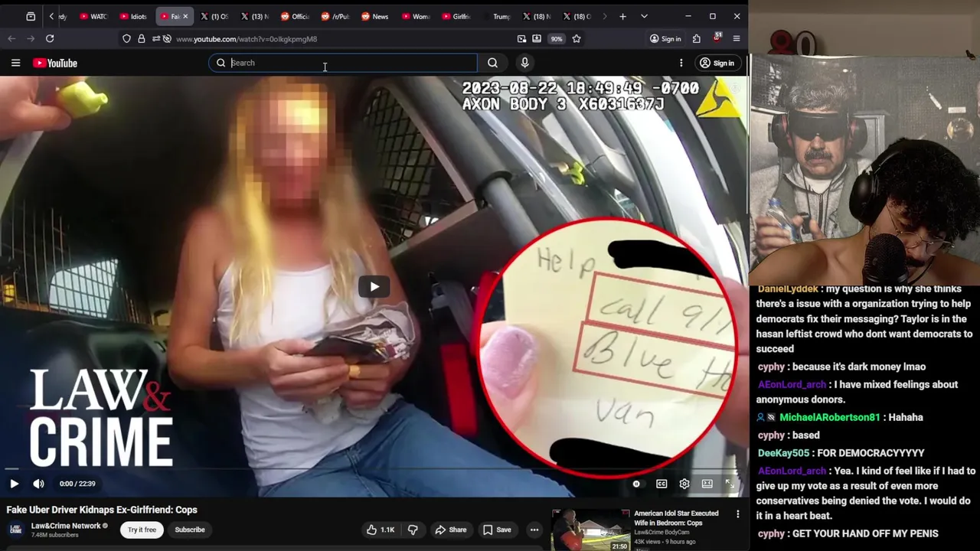Open American Idol Star video thumbnail

tap(591, 530)
